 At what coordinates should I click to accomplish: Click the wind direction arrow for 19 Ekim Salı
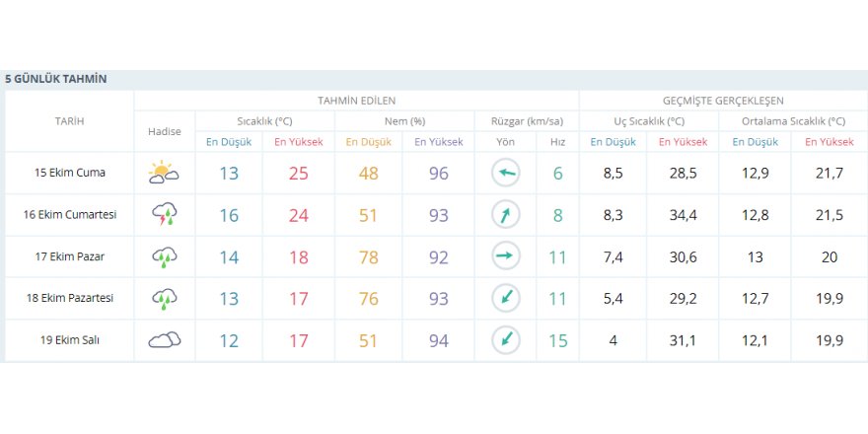coord(505,340)
